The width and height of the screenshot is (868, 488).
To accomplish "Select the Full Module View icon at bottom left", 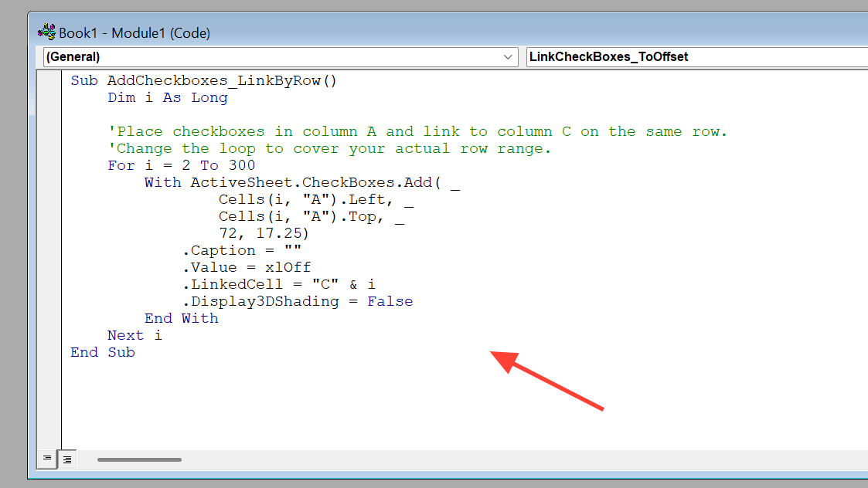I will (x=66, y=459).
